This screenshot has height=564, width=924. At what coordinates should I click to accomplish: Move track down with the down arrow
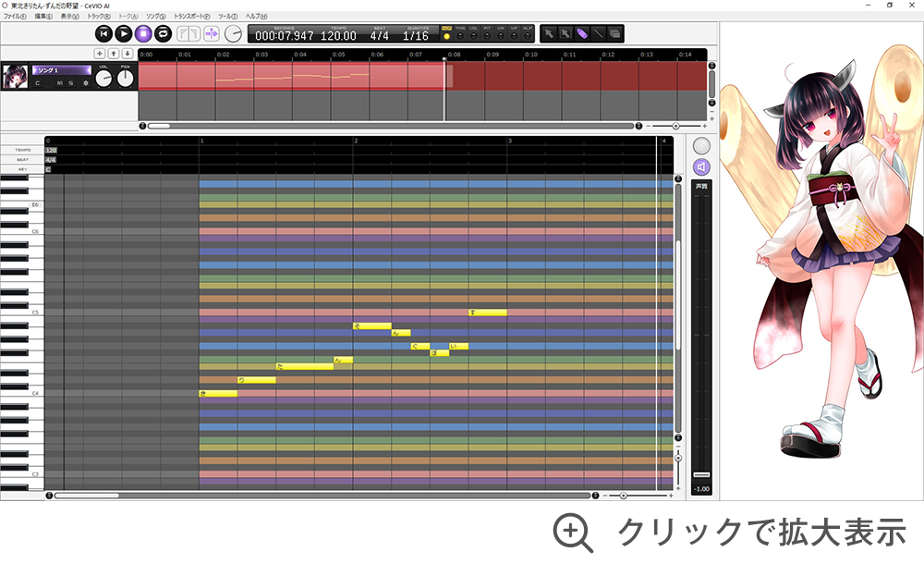pos(128,54)
